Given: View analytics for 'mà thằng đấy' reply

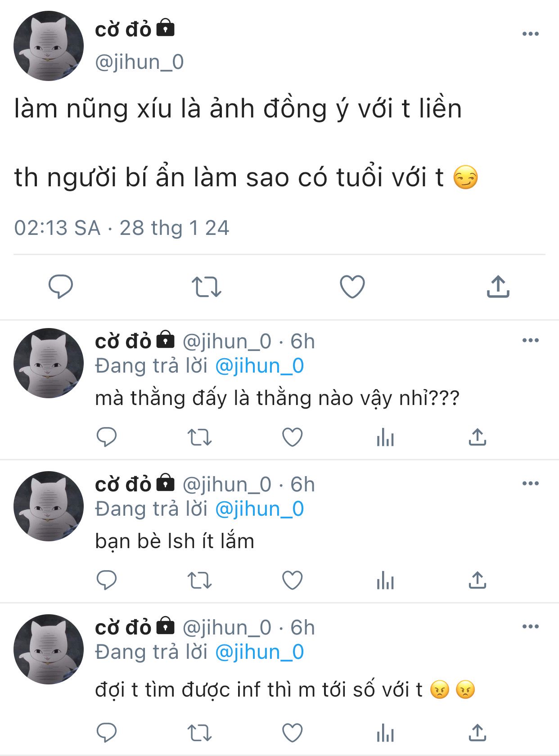Looking at the screenshot, I should click(385, 437).
